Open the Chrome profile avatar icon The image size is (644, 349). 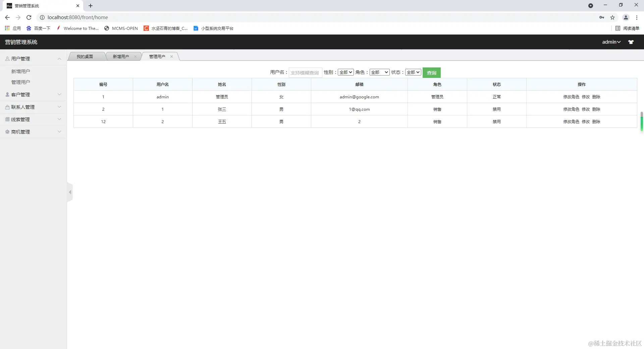pos(626,17)
